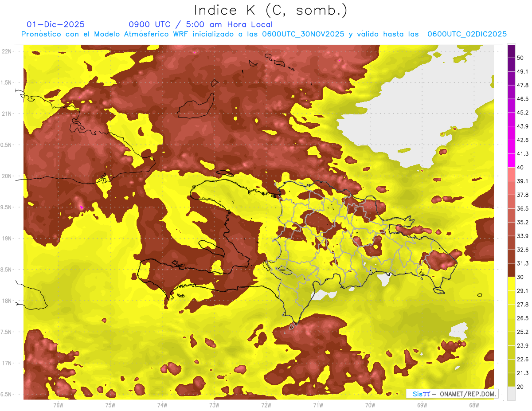532x411 pixels.
Task: Click the '35.2' colorbar value
Action: point(523,222)
